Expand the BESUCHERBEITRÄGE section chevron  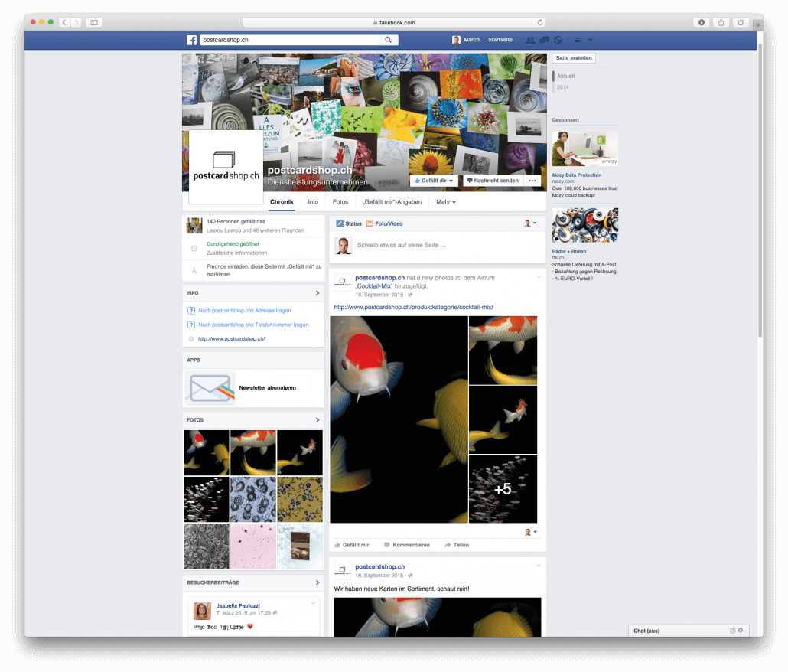(317, 582)
